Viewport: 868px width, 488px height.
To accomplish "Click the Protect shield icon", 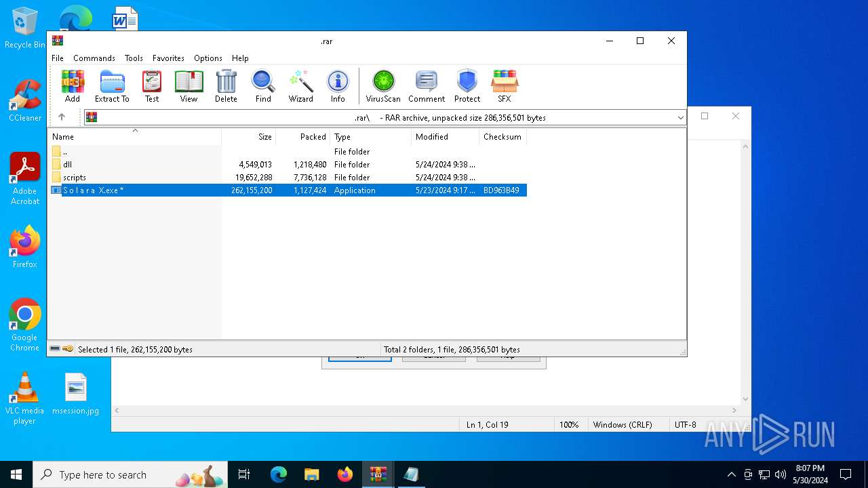I will (467, 86).
